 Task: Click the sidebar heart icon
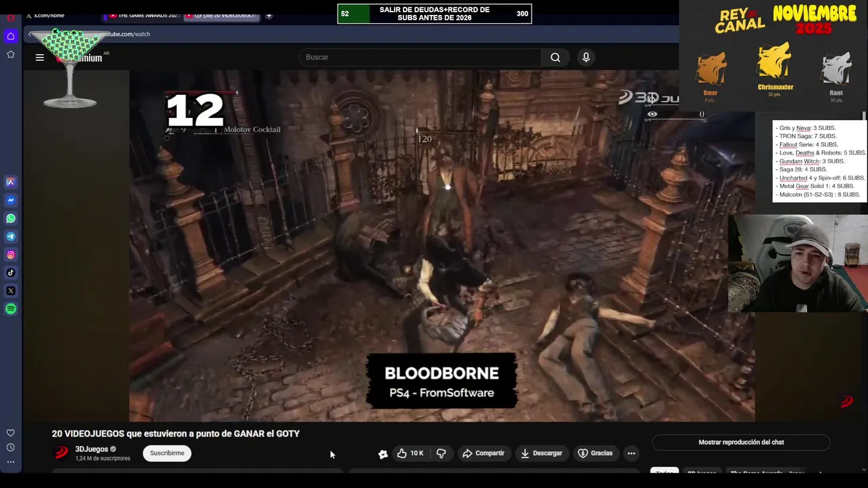11,433
